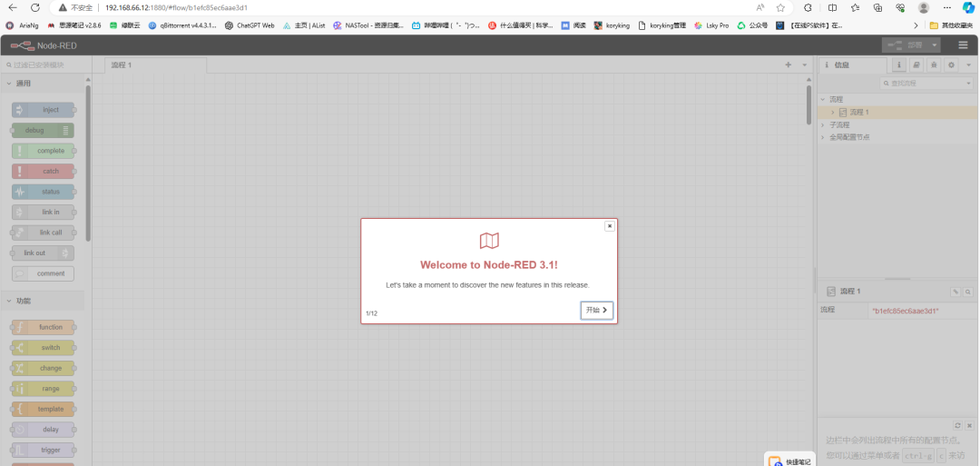This screenshot has height=466, width=980.
Task: Select the comment node in palette
Action: coord(44,273)
